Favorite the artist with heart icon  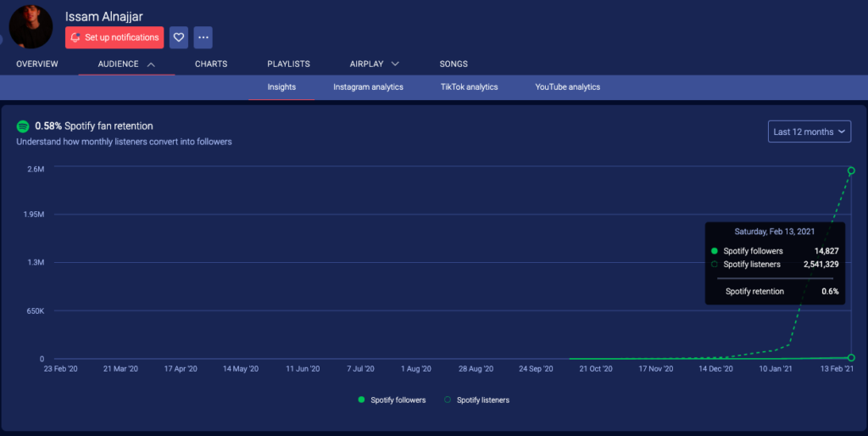[x=179, y=37]
